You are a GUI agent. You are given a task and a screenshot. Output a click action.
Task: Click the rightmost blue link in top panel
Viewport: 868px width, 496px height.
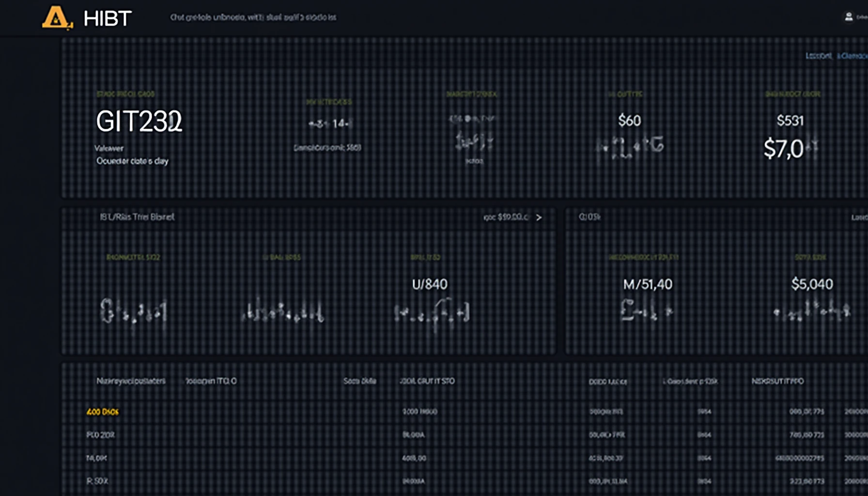[852, 56]
